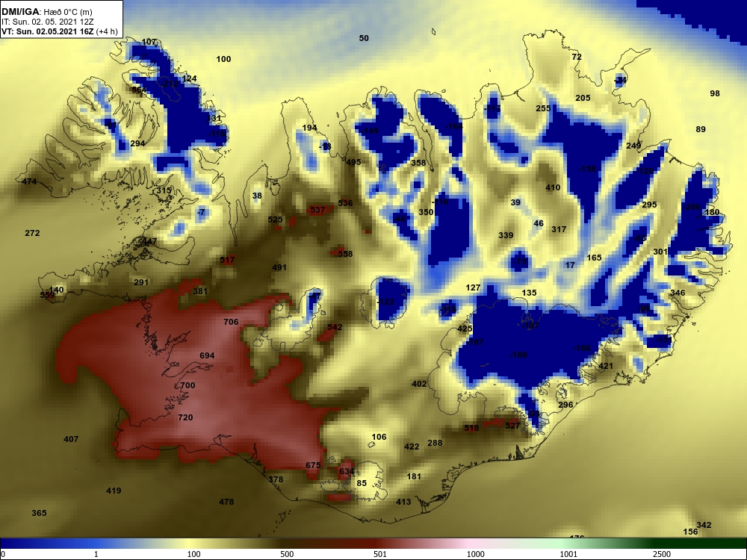Click the 98 value over the eastern sea

(x=715, y=94)
